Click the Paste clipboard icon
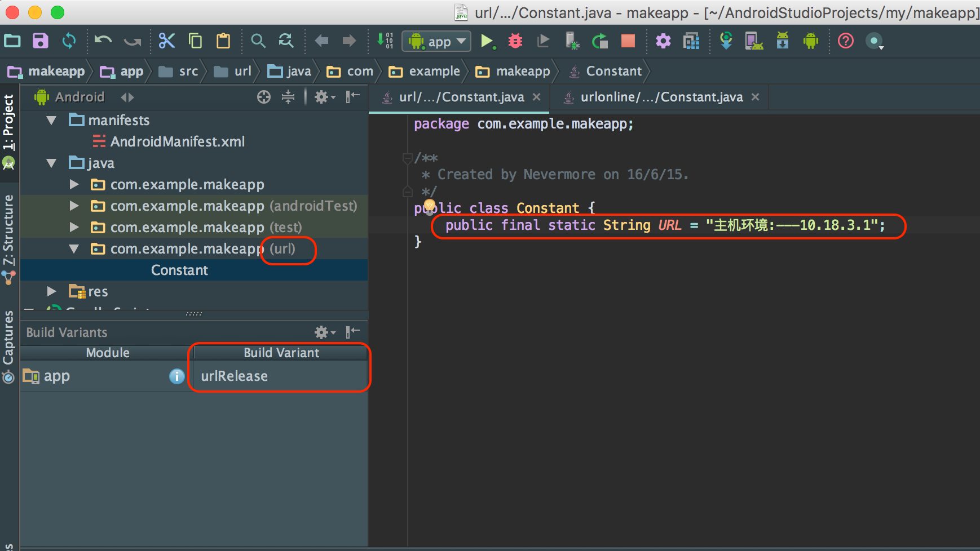This screenshot has width=980, height=551. [223, 41]
